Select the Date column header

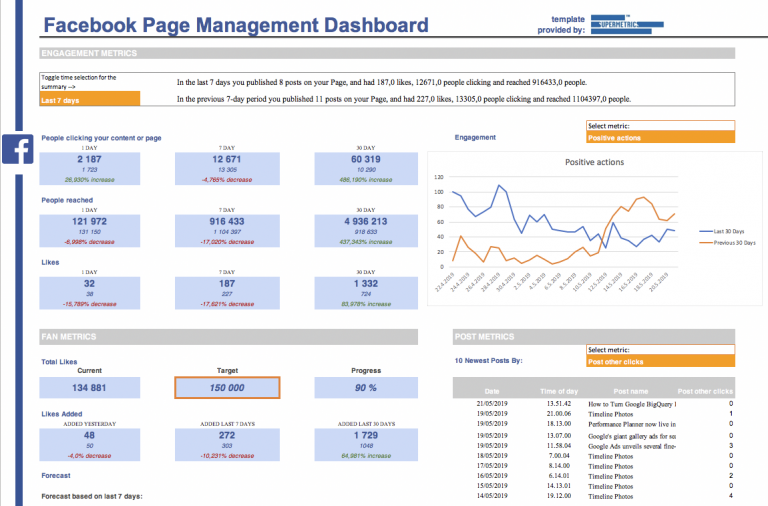492,391
